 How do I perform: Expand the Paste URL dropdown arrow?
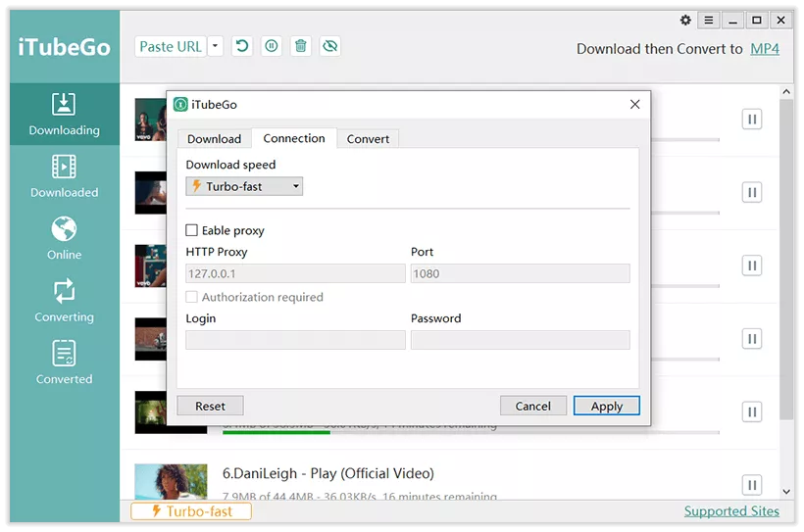click(x=216, y=46)
